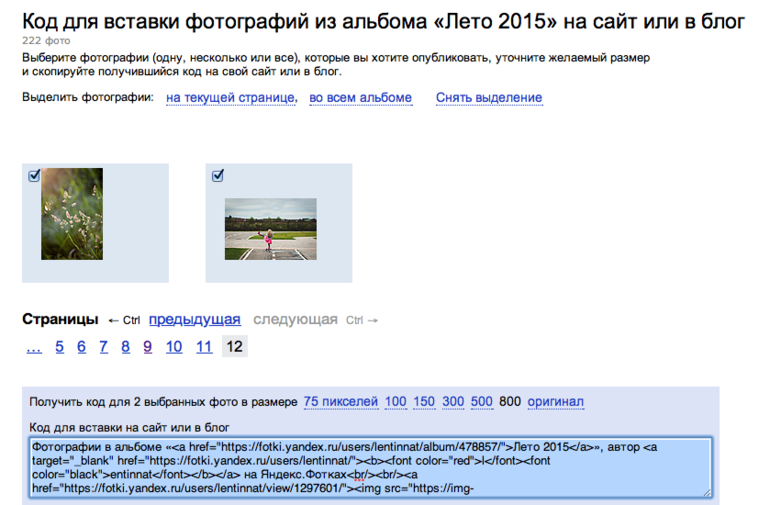
Task: Go to page 8
Action: click(125, 347)
